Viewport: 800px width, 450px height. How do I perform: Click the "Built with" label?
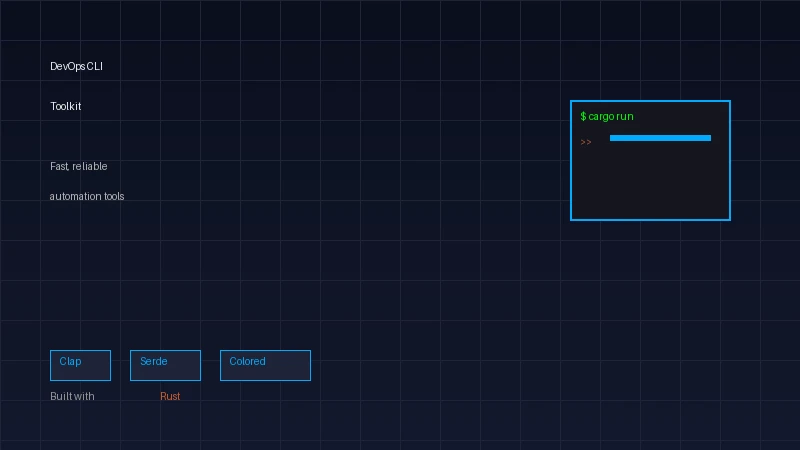(72, 397)
